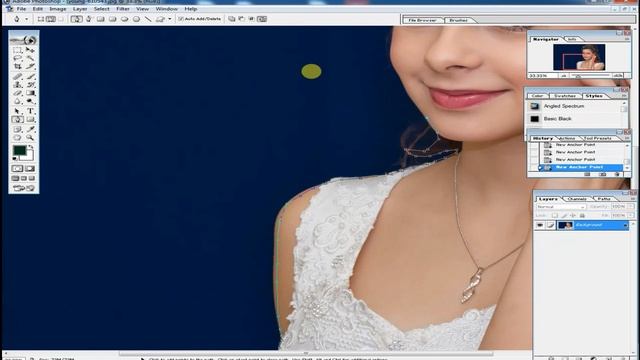
Task: Select the Type tool
Action: coord(30,111)
